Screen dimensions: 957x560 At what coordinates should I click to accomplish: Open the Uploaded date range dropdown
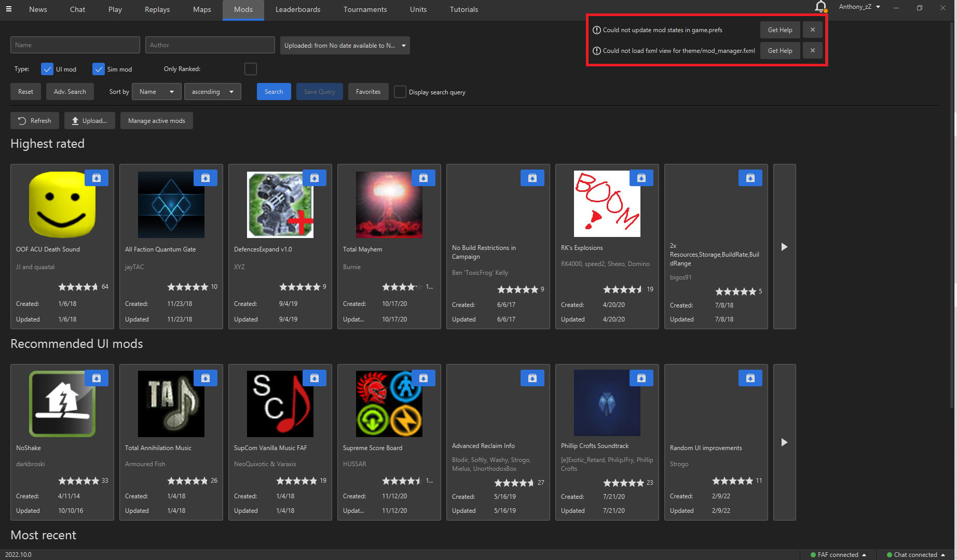345,46
